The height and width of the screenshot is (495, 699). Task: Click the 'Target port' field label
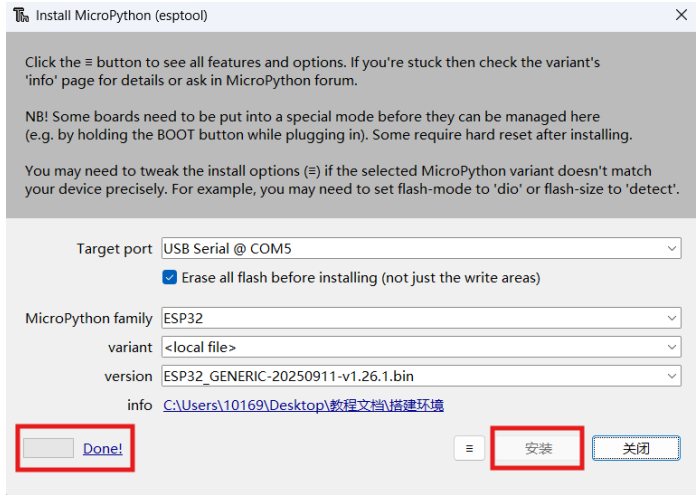point(114,249)
